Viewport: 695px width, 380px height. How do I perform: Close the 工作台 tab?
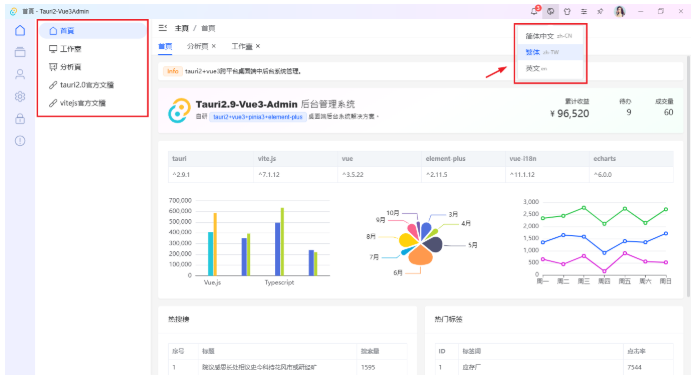coord(258,46)
